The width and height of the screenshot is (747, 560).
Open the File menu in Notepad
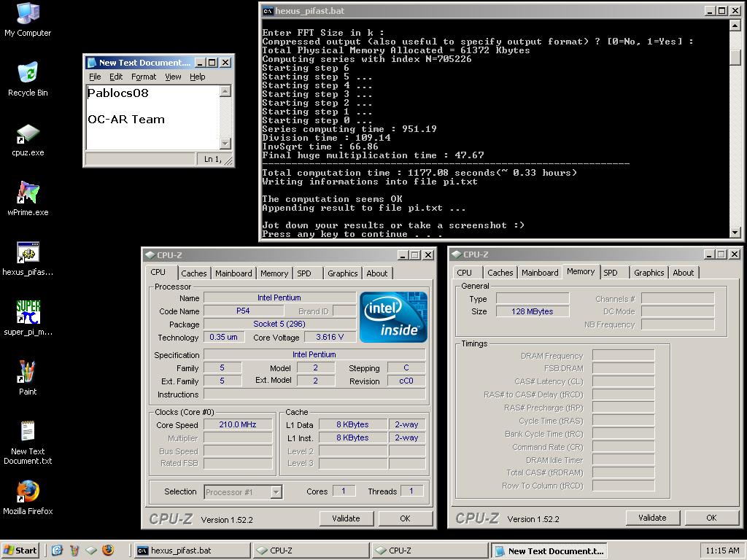[x=95, y=77]
